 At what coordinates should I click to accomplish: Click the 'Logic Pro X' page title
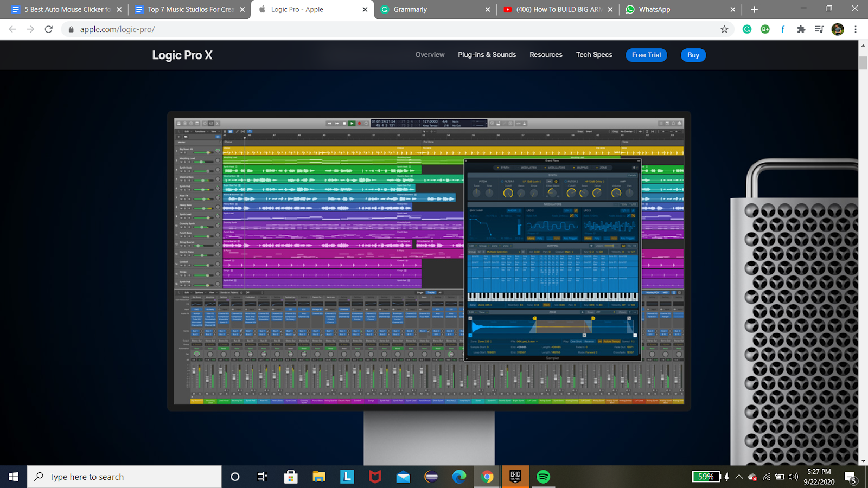tap(182, 55)
